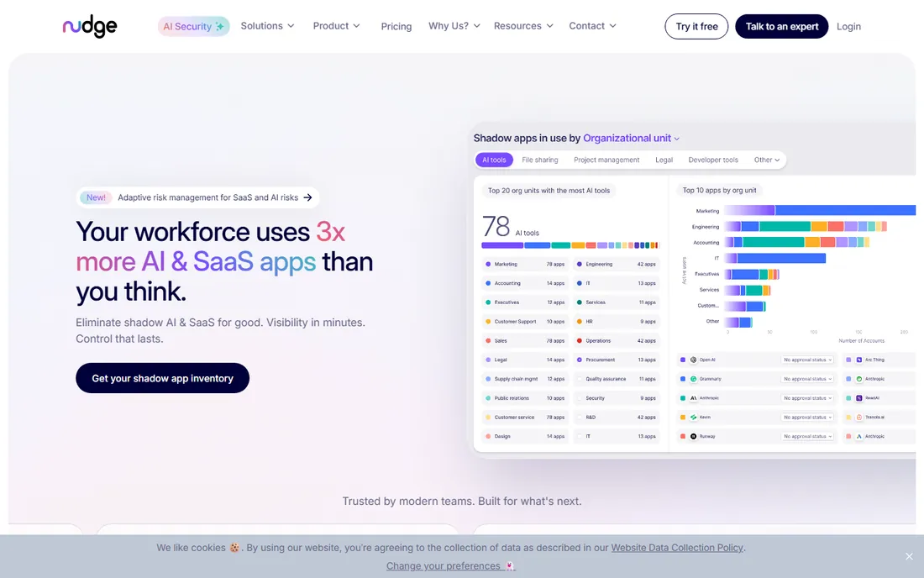Select the Accounting 14 apps row
The width and height of the screenshot is (924, 578).
524,283
